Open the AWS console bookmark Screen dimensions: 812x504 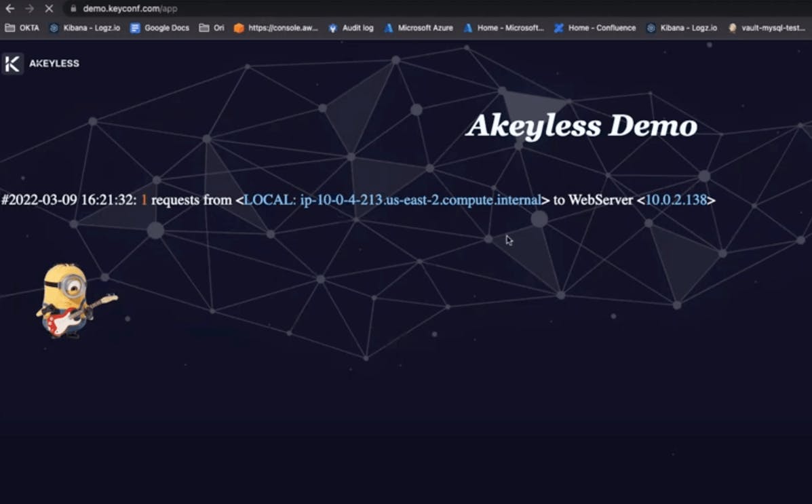tap(276, 28)
